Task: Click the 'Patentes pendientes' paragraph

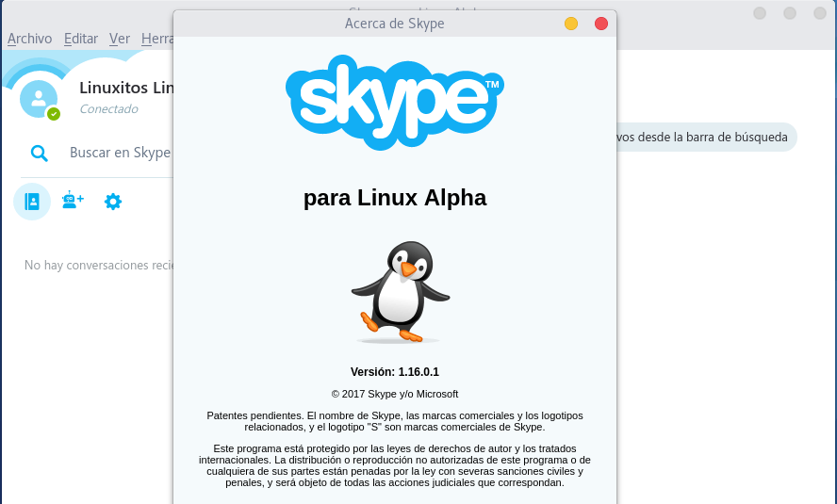Action: click(395, 421)
